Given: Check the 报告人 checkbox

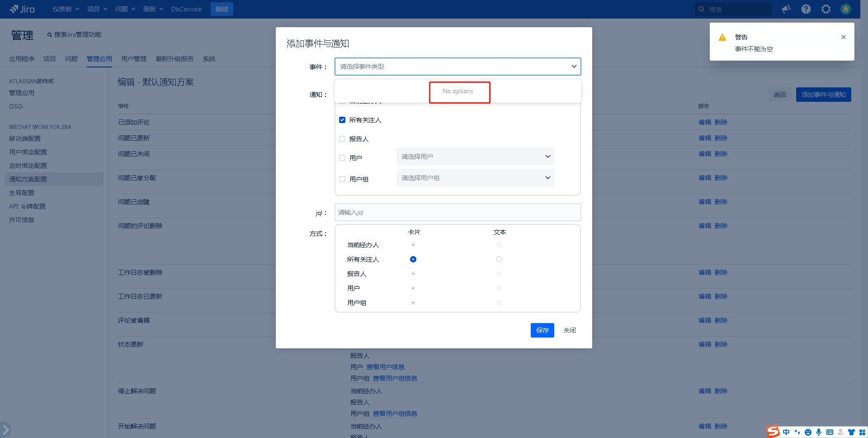Looking at the screenshot, I should click(x=342, y=139).
